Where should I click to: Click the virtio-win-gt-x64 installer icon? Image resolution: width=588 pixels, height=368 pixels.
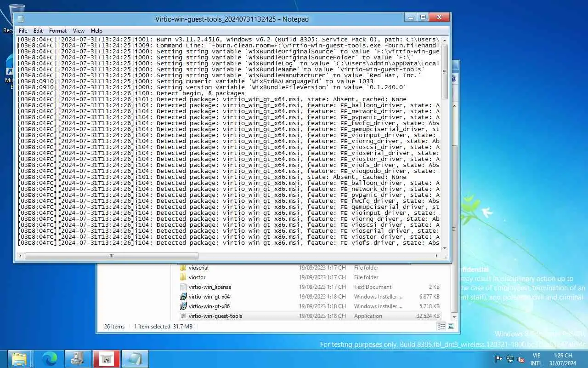click(183, 297)
